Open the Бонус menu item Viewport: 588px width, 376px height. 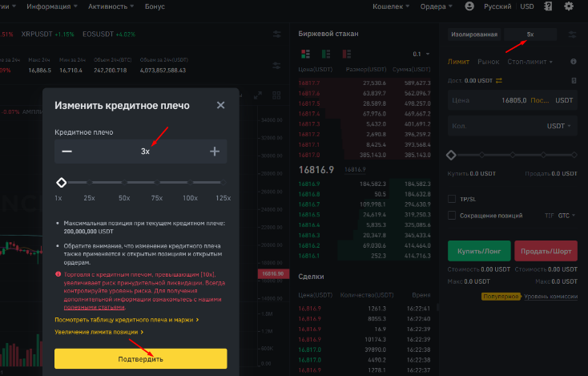click(x=155, y=6)
